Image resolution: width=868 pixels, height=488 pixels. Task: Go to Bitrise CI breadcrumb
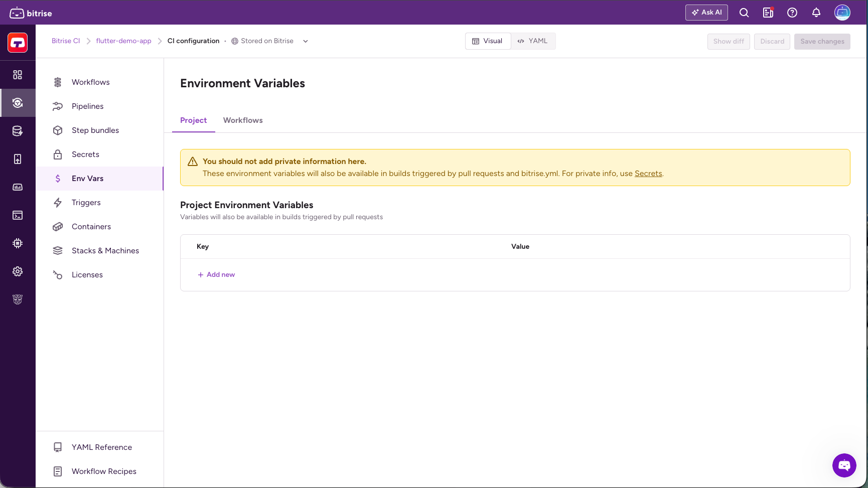point(66,41)
